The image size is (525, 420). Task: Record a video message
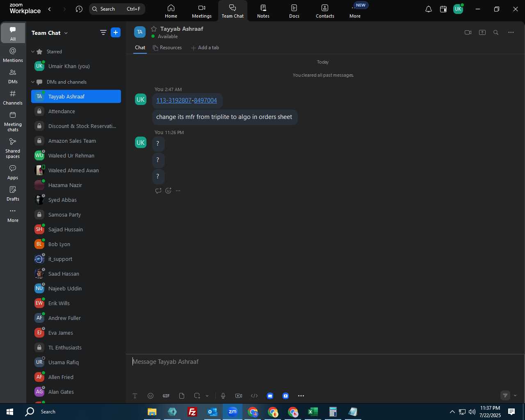[x=239, y=396]
